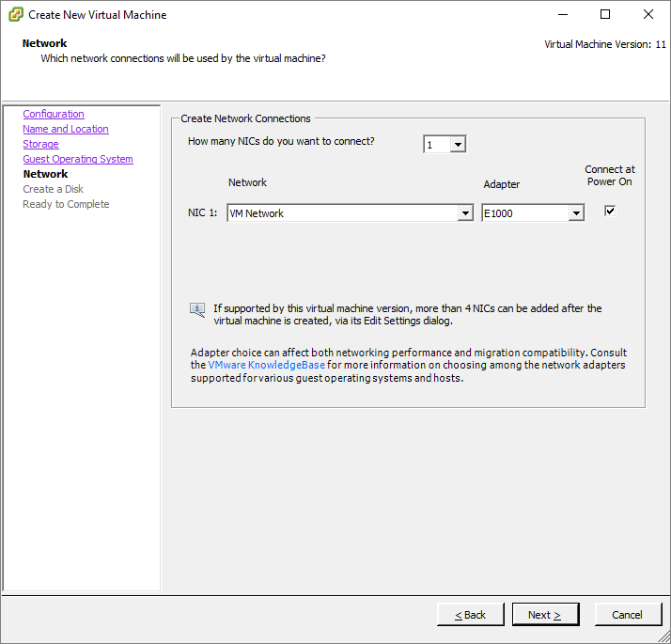Return to the Storage step
671x644 pixels.
coord(40,144)
